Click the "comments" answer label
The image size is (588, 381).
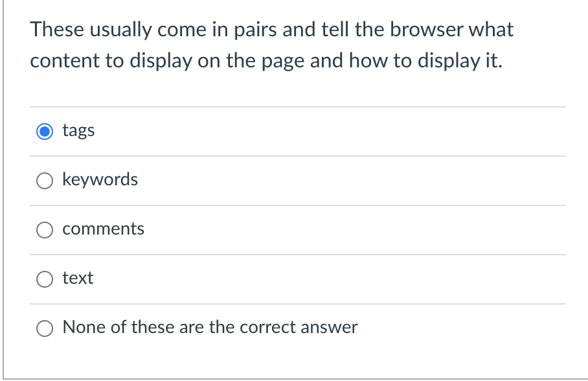click(103, 229)
